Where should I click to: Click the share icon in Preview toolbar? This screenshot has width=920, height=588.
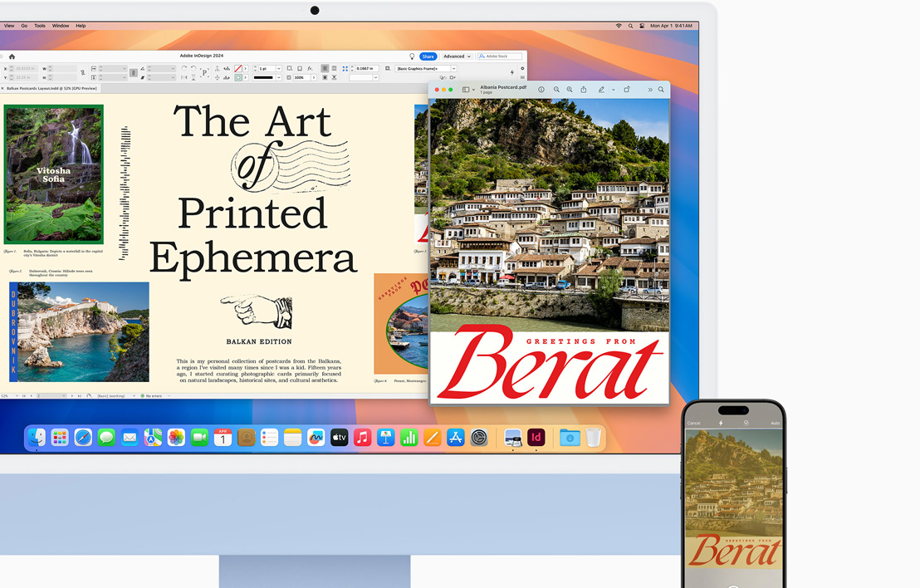pos(583,90)
